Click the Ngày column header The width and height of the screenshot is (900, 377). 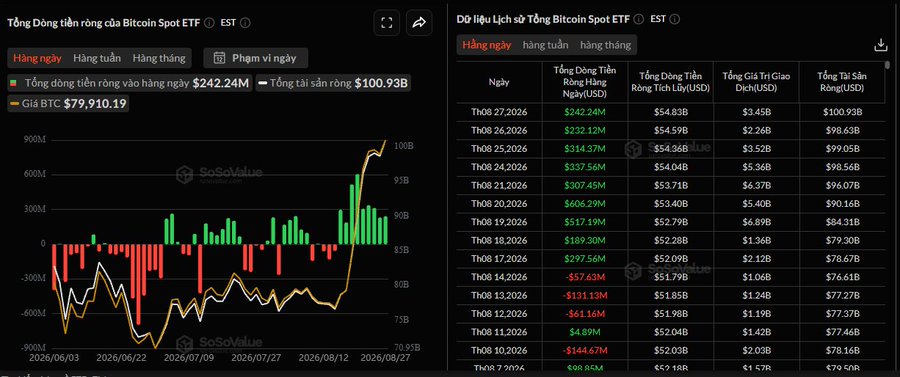(x=499, y=82)
